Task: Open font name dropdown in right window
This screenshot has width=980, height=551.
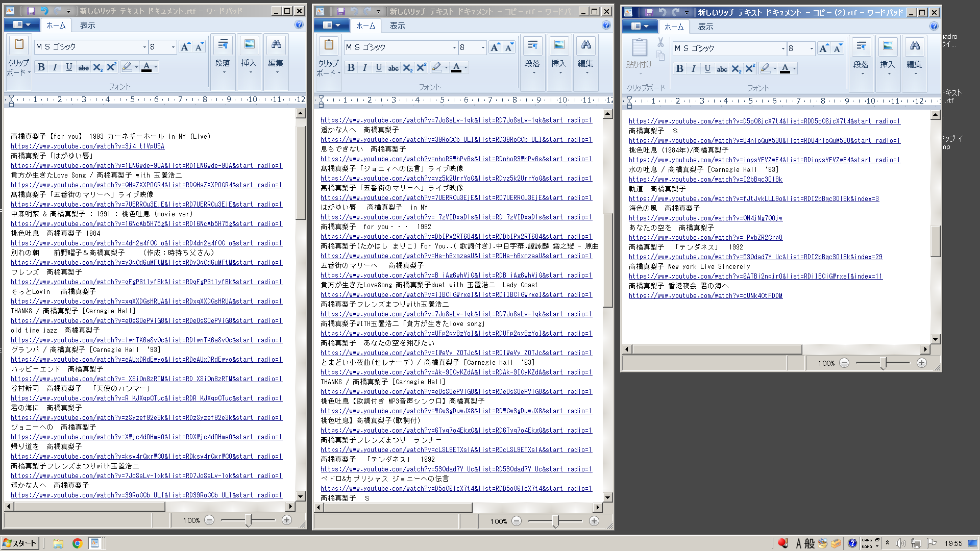Action: [782, 48]
